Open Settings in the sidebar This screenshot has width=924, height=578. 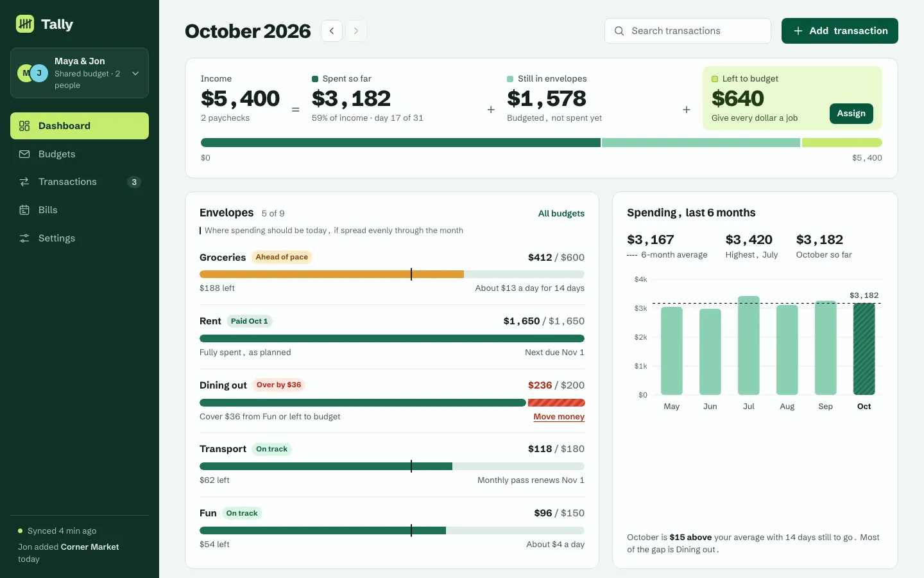tap(80, 238)
